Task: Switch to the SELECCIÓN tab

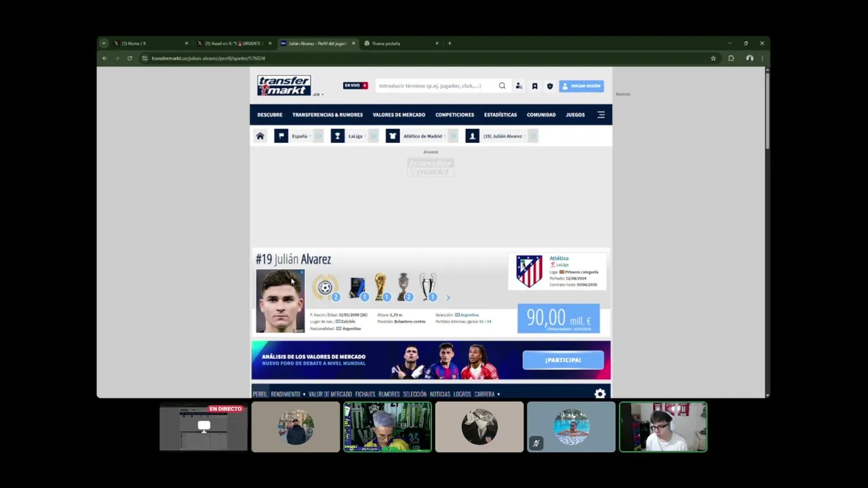Action: 414,394
